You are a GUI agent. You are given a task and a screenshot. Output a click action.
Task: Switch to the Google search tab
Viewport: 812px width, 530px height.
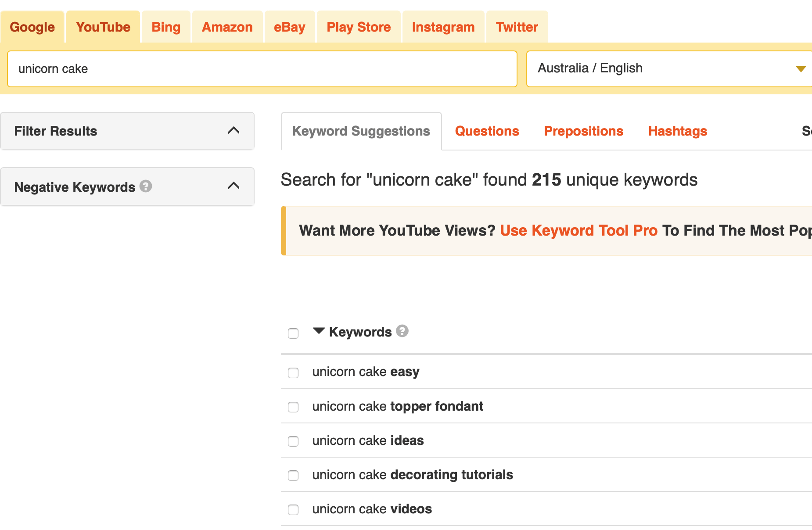[x=32, y=27]
